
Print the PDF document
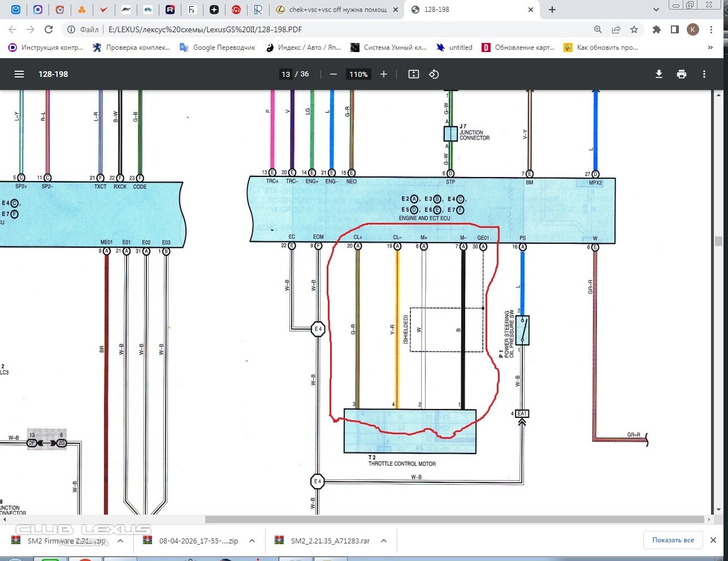682,74
